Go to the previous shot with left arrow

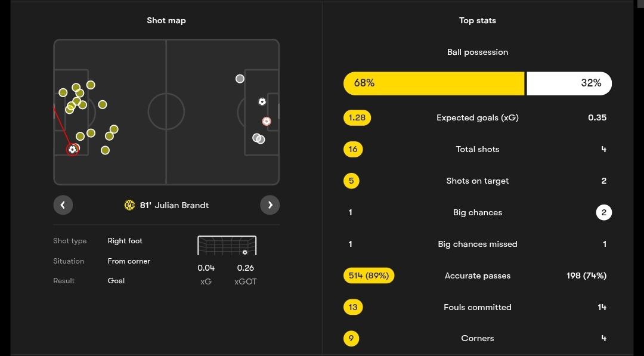coord(63,205)
